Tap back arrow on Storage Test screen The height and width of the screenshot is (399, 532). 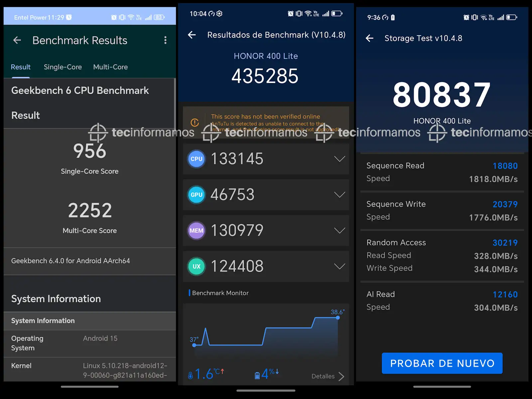[x=369, y=39]
